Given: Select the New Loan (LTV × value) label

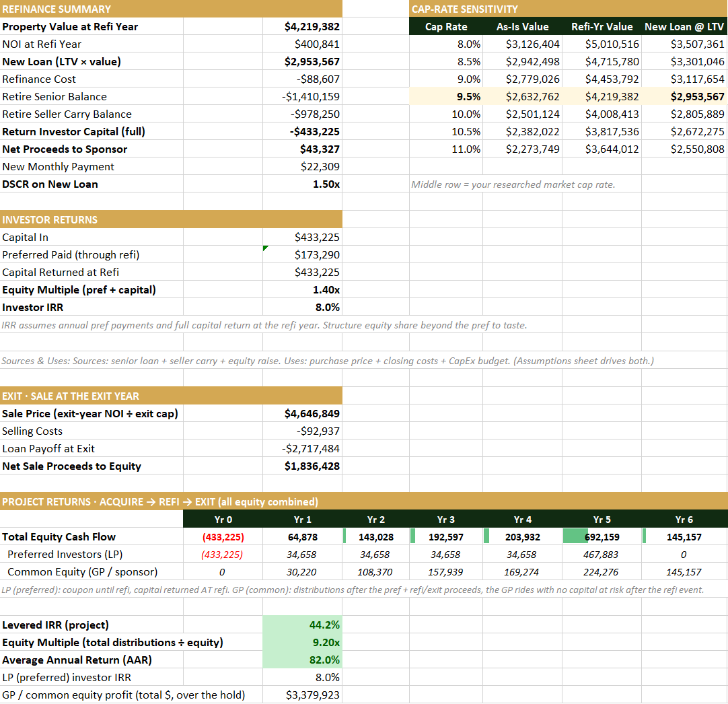Looking at the screenshot, I should pyautogui.click(x=61, y=62).
